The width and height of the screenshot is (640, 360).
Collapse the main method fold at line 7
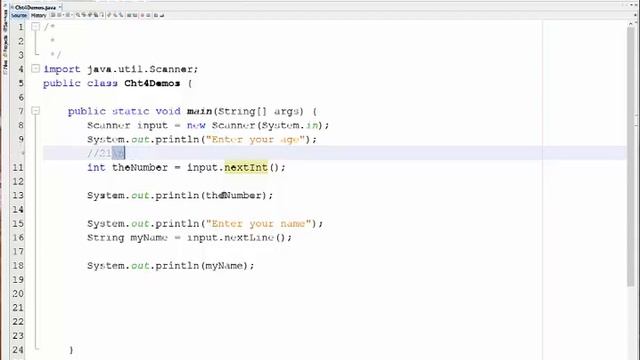(36, 111)
